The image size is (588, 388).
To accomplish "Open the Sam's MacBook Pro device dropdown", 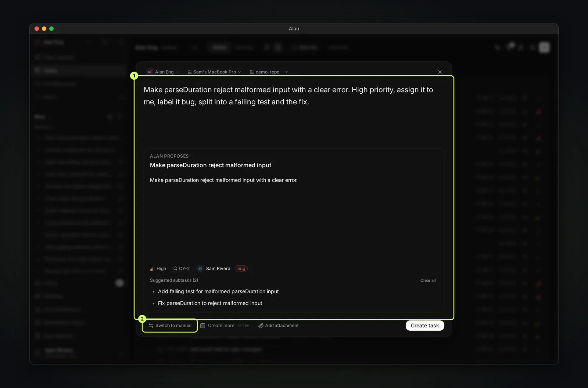I will 214,72.
